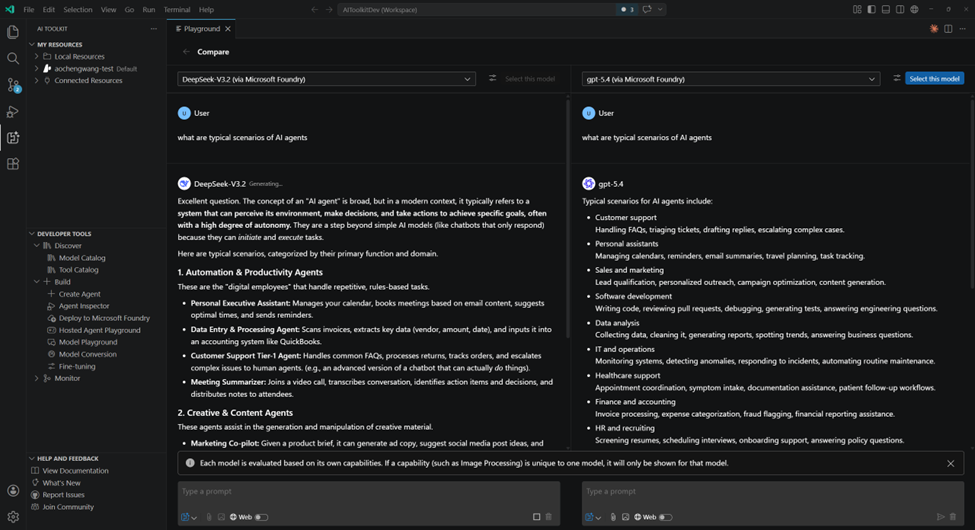Click the Customize Layout icon in the title bar
This screenshot has width=975, height=530.
point(857,9)
